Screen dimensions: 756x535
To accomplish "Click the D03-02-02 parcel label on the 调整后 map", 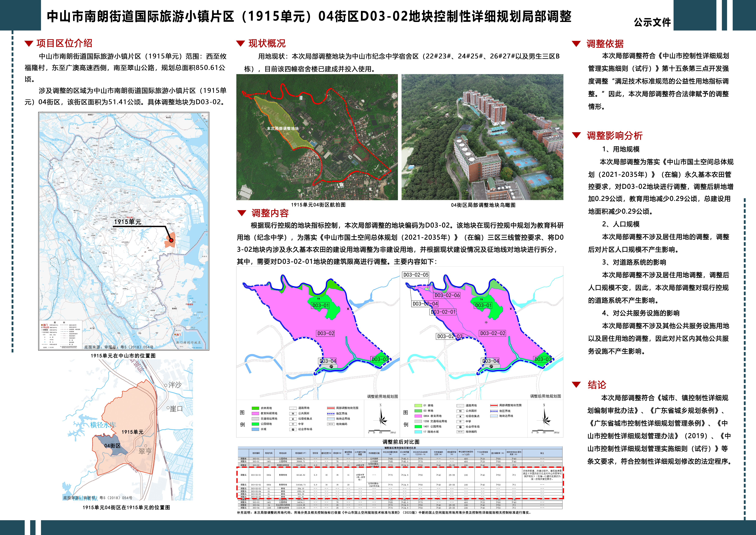I will coord(492,333).
